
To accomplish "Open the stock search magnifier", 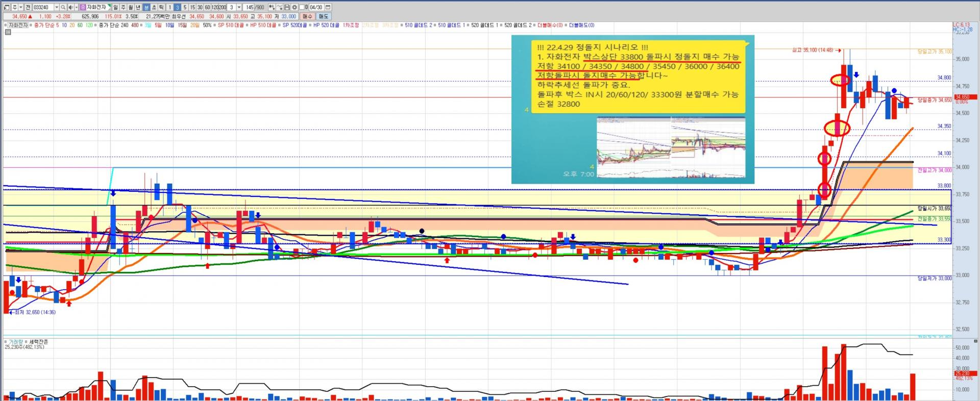I will (63, 7).
